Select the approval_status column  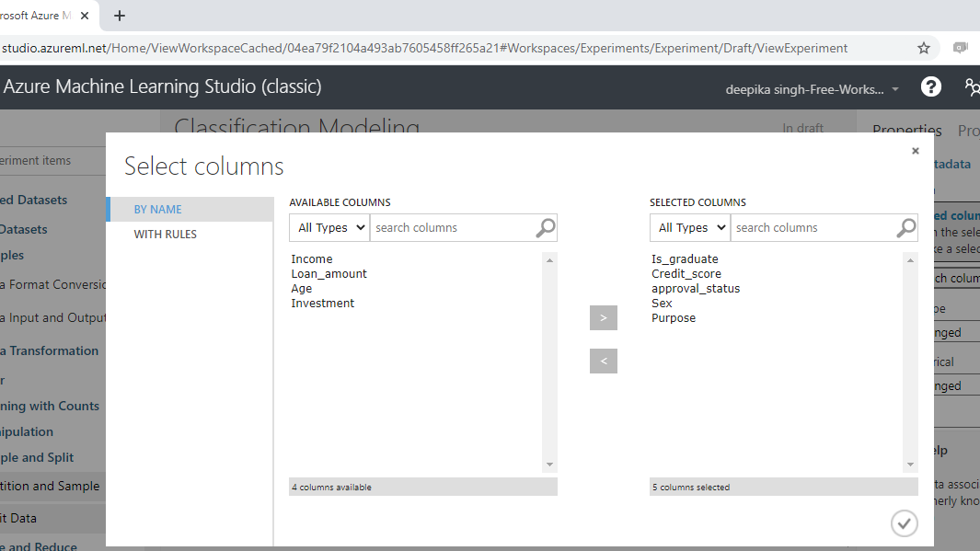(696, 289)
